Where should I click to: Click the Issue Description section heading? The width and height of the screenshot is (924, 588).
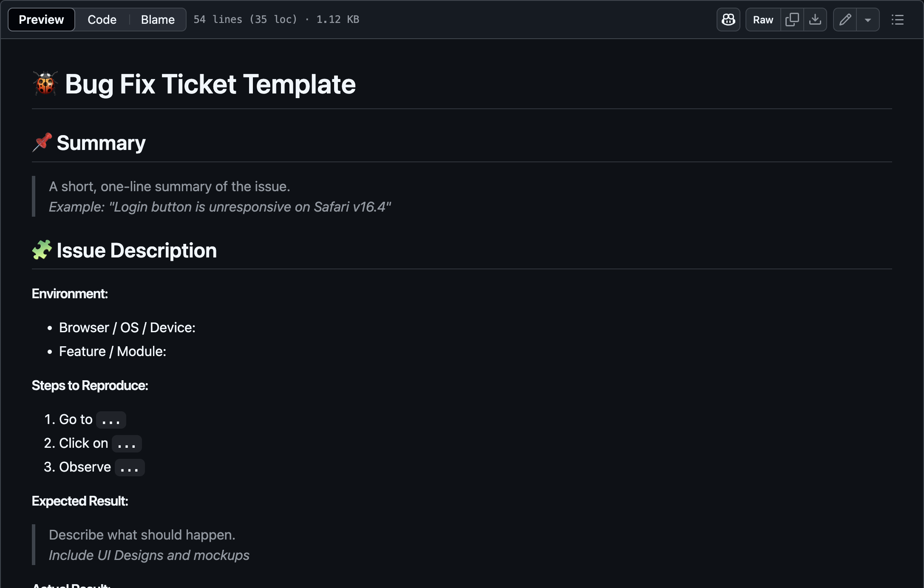(137, 250)
